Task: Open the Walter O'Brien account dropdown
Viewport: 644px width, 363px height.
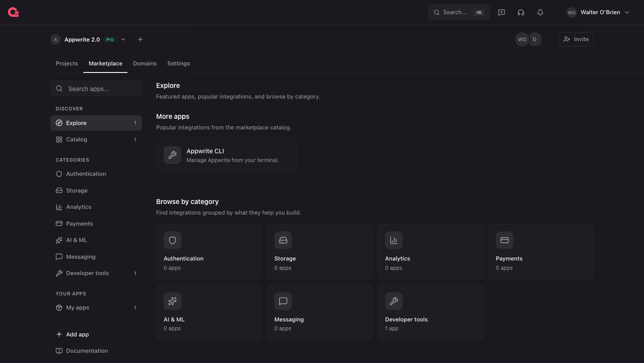Action: click(598, 12)
